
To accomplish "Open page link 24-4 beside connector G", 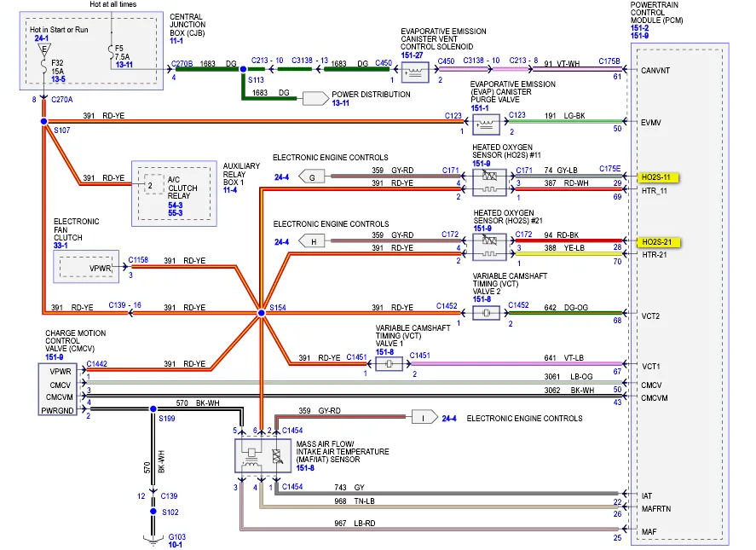I will point(281,177).
